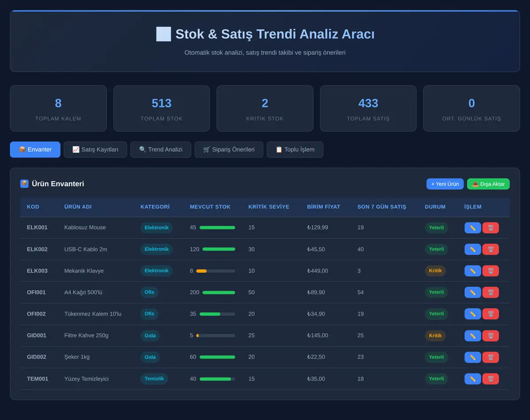Click the Kritik Stok stat card
The height and width of the screenshot is (420, 530).
265,109
